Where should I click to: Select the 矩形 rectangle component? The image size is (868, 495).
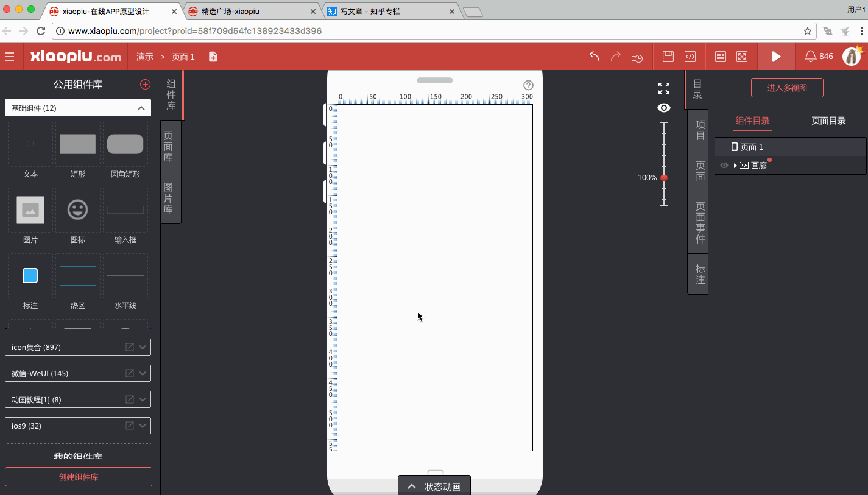point(77,150)
